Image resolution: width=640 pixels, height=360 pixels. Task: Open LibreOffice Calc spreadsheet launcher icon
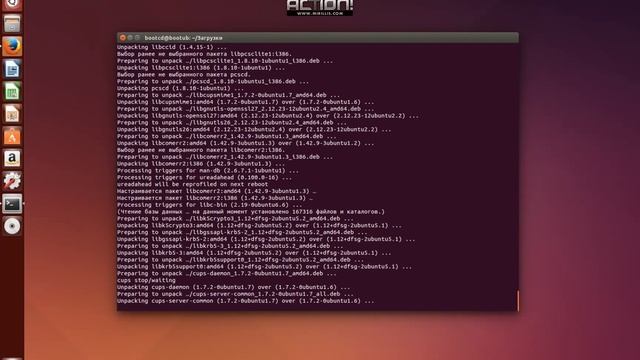[12, 91]
